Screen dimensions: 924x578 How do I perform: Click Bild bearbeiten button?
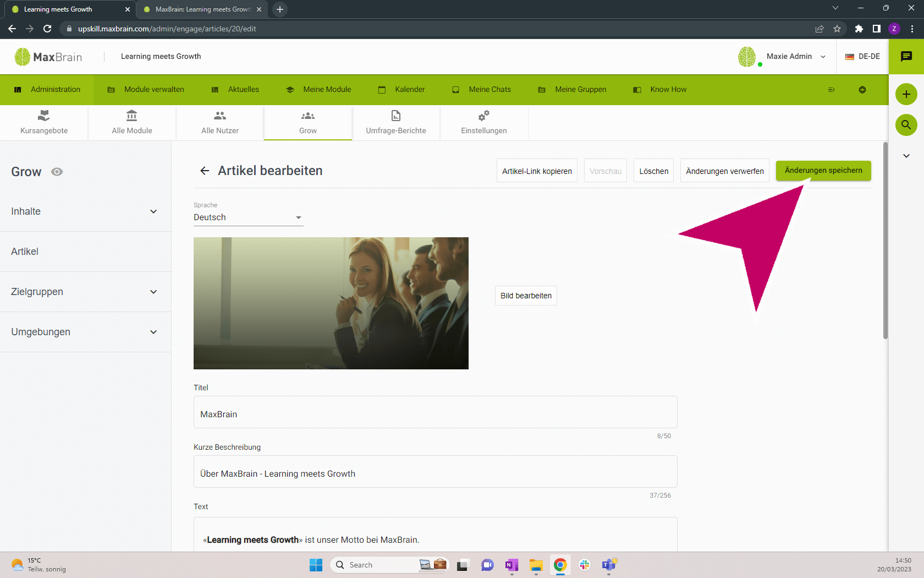click(x=526, y=296)
